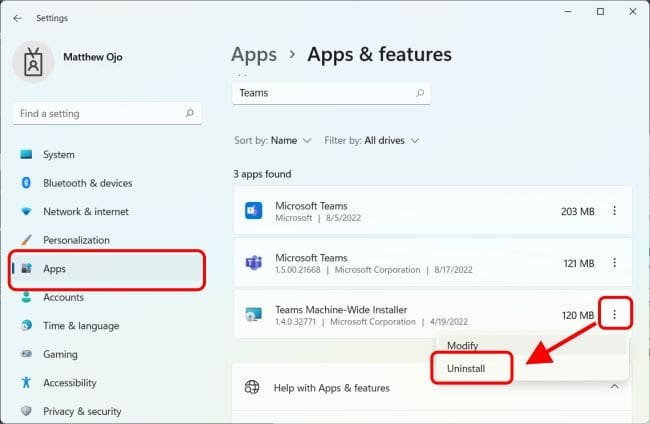This screenshot has width=650, height=424.
Task: Open Bluetooth & devices settings
Action: (87, 183)
